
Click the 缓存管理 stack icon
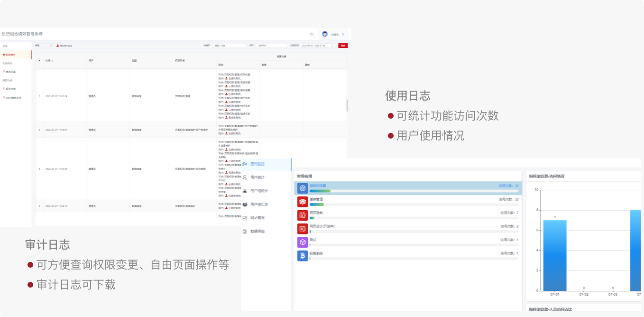pyautogui.click(x=303, y=202)
